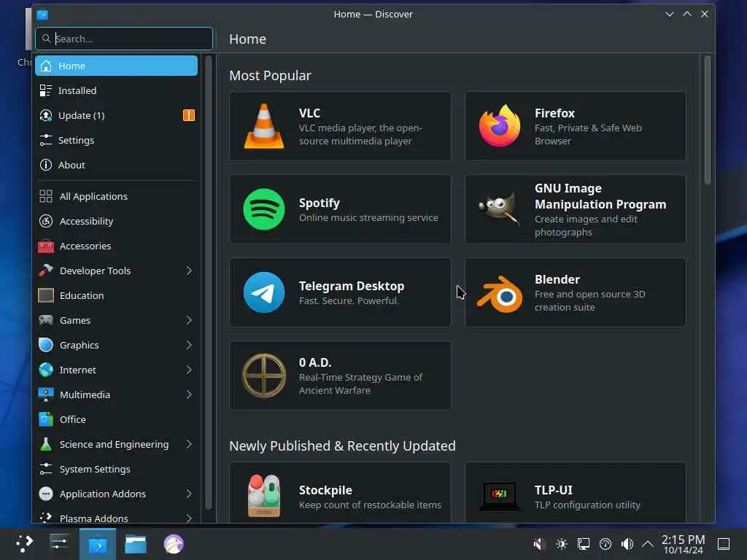The width and height of the screenshot is (747, 560).
Task: Click Newly Published & Recently Updated heading
Action: pos(343,446)
